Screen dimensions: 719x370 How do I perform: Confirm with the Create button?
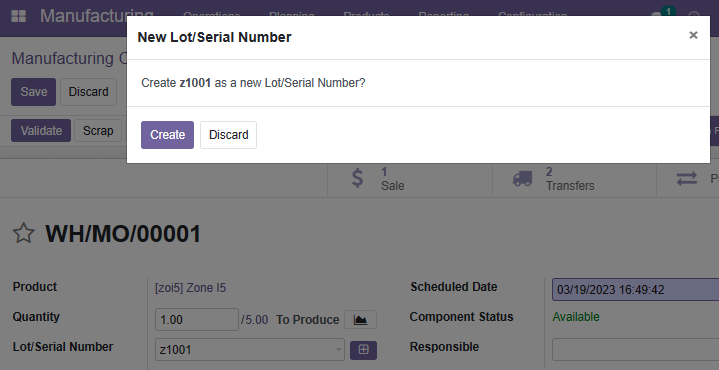167,135
